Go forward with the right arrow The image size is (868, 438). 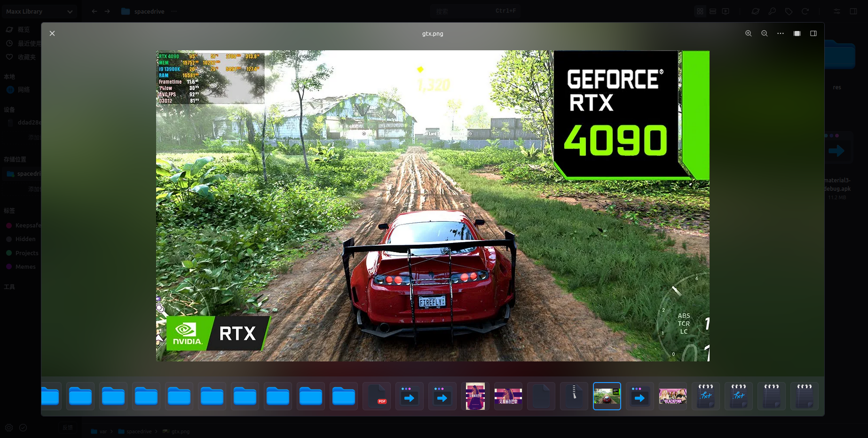(107, 11)
